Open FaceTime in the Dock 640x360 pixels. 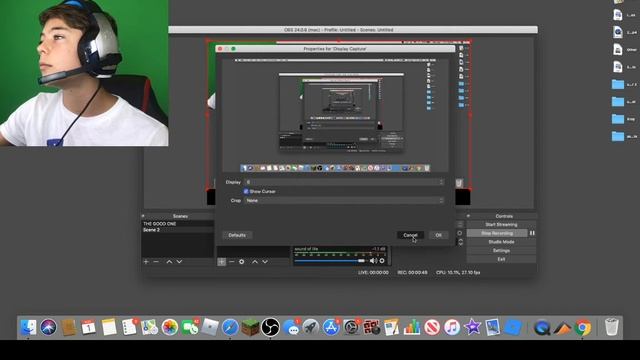click(190, 327)
